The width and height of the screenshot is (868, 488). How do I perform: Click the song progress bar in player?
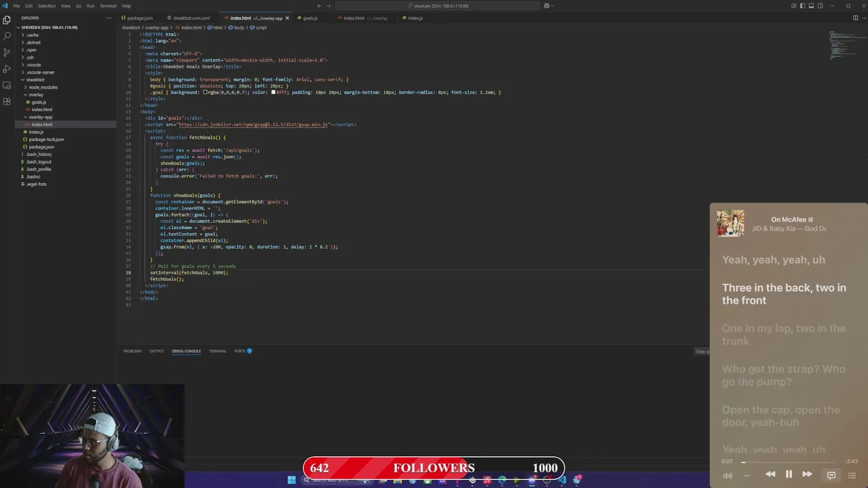pos(789,462)
